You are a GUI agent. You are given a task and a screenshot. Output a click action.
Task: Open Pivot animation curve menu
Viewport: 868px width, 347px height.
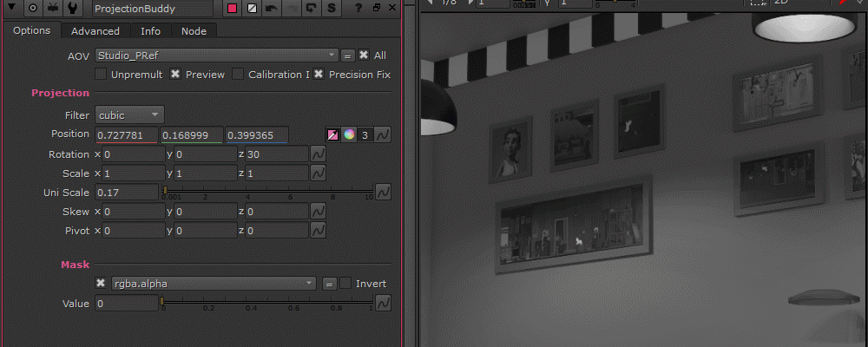pyautogui.click(x=319, y=230)
